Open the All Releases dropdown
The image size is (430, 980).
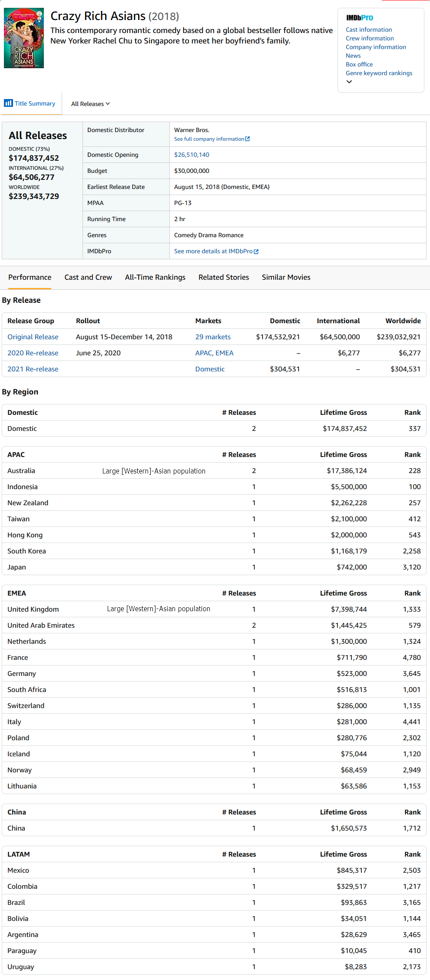click(x=90, y=104)
